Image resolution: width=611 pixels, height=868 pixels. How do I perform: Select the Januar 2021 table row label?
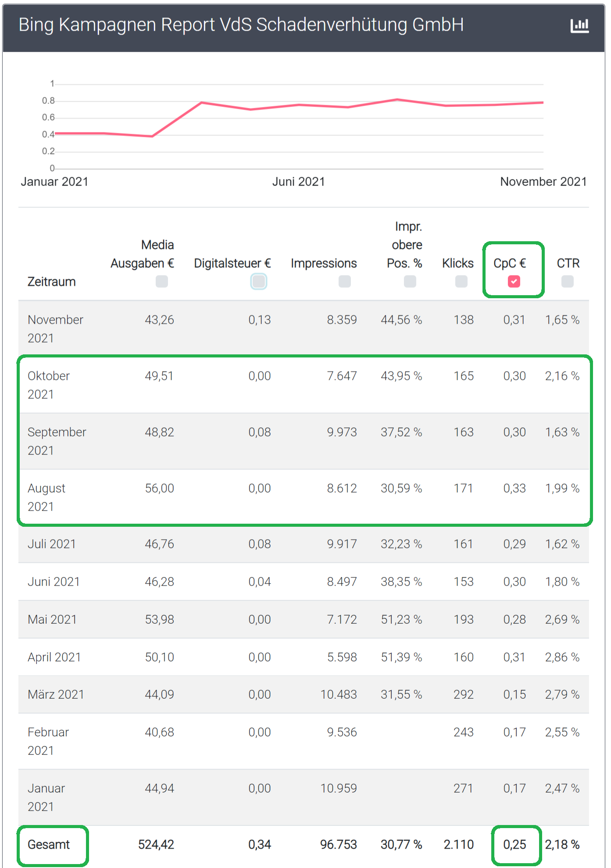pyautogui.click(x=46, y=797)
